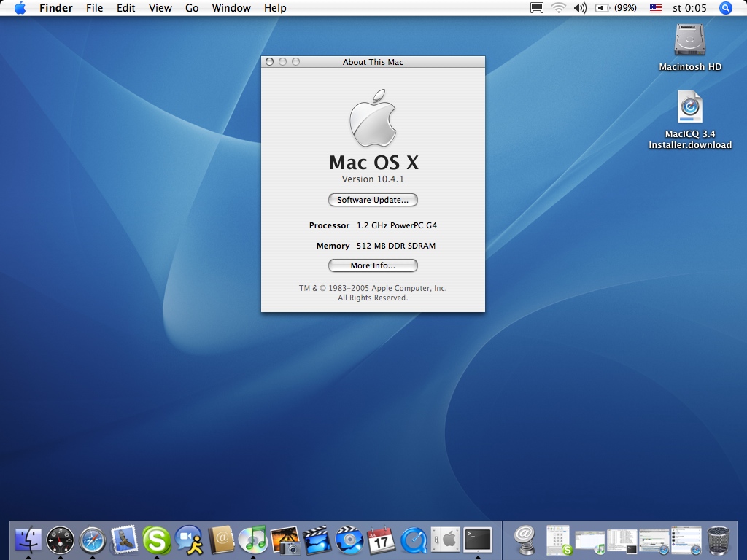
Task: Open the Window menu
Action: point(231,8)
